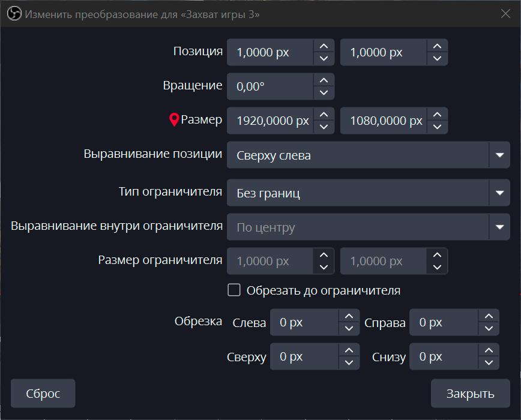
Task: Click the Закрыть button
Action: pos(470,394)
